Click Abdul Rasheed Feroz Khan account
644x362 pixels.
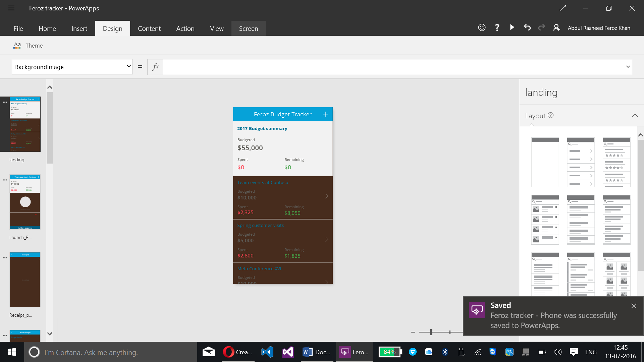599,28
